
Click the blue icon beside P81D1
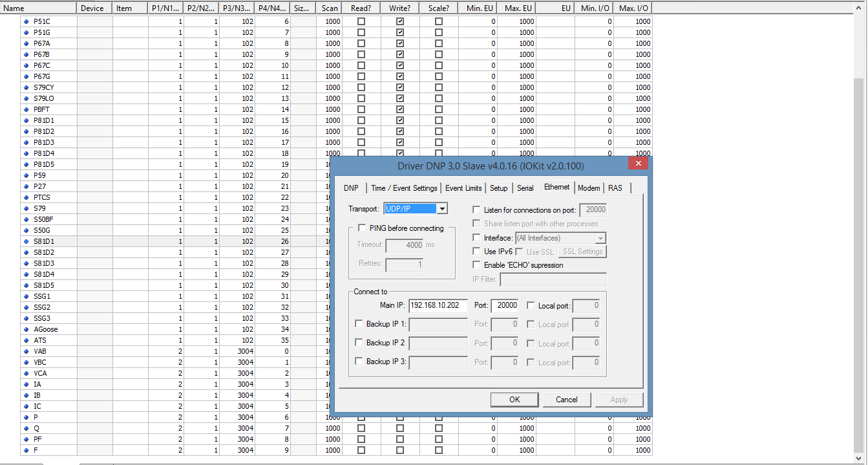26,120
